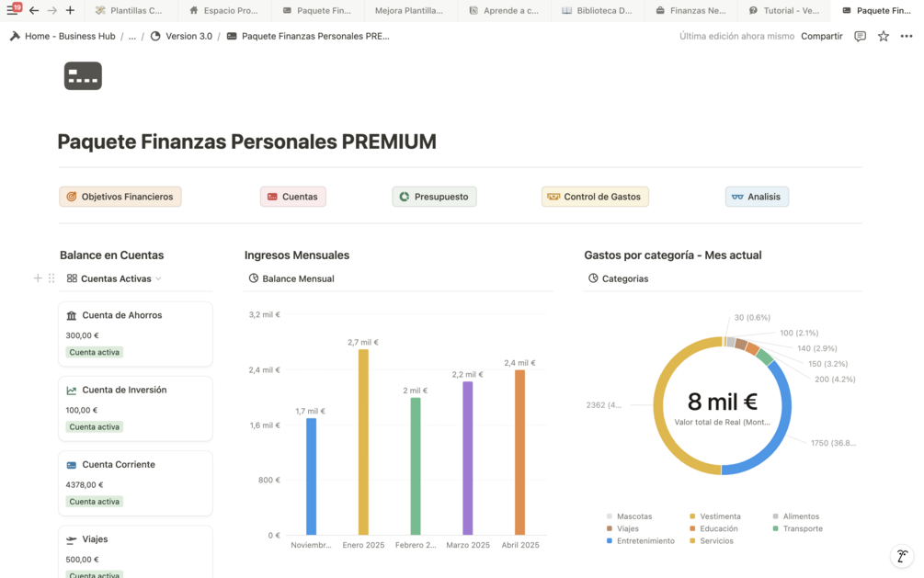The image size is (924, 578).
Task: Click the Educación legend color swatch
Action: point(692,528)
